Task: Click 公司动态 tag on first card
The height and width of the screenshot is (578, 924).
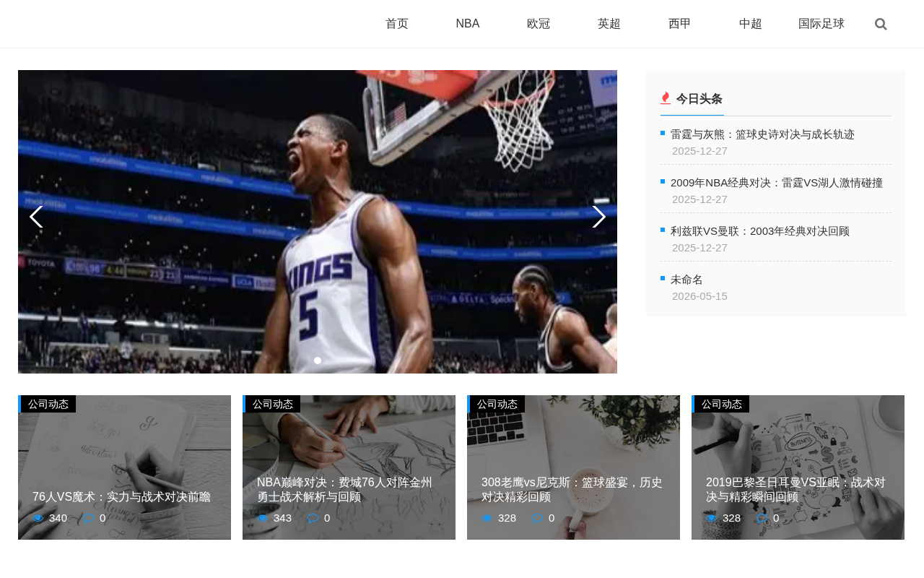Action: (x=48, y=404)
